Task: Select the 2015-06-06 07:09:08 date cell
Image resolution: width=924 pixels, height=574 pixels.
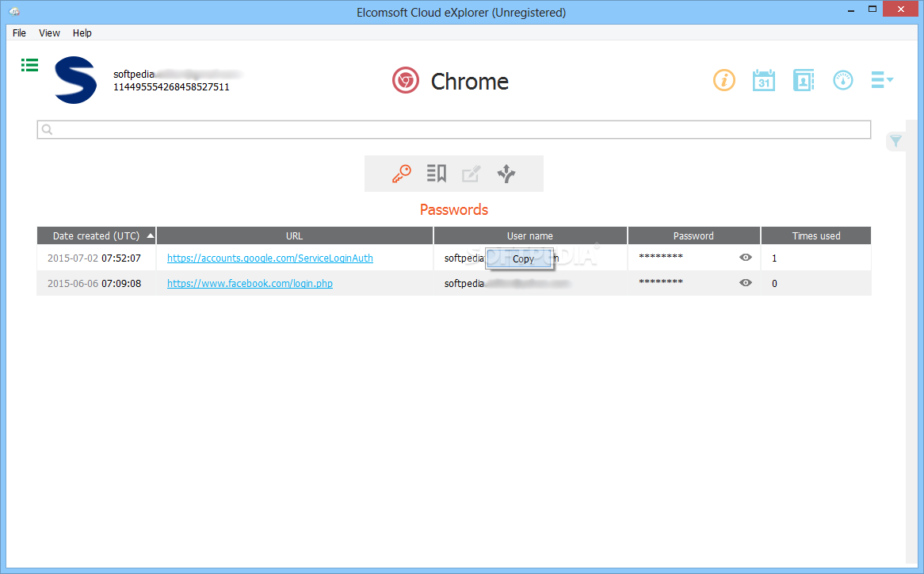Action: tap(94, 284)
